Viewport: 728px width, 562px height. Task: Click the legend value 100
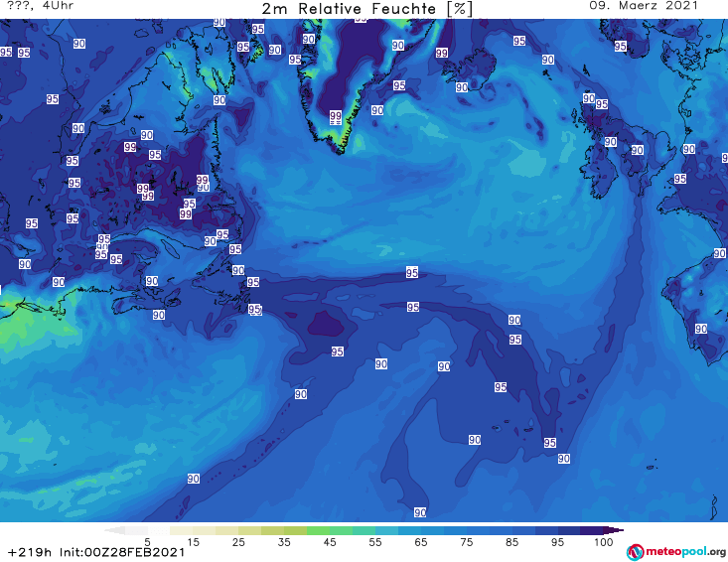tap(604, 542)
